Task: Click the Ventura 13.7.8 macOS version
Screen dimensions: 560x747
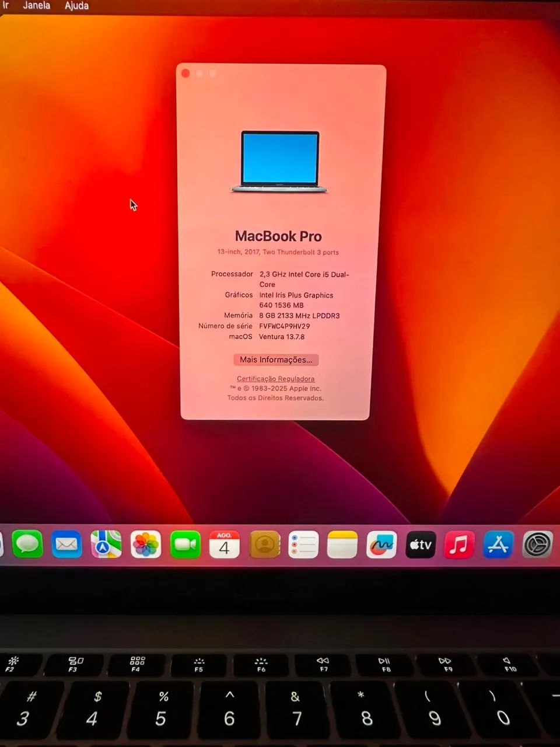Action: point(282,337)
